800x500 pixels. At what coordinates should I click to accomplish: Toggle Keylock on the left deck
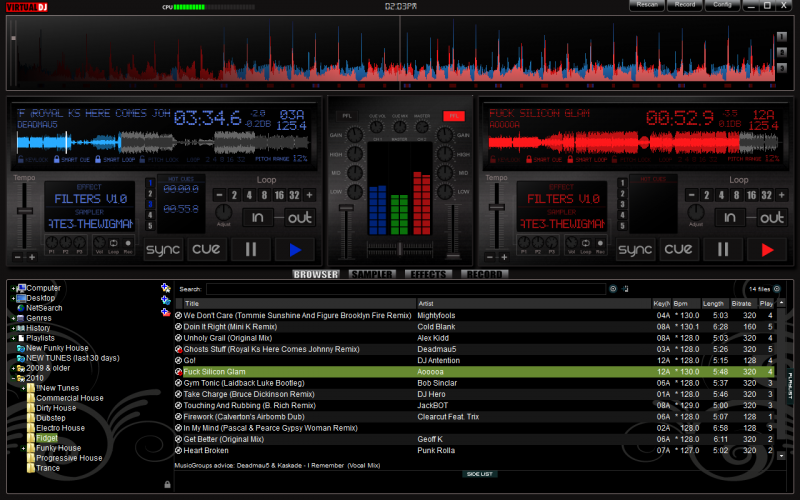(x=32, y=160)
